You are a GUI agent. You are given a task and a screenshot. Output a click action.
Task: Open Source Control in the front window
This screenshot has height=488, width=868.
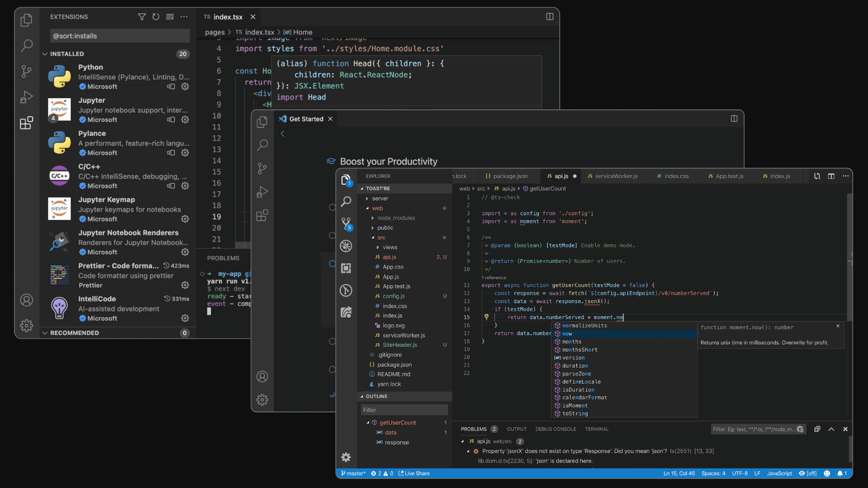pos(346,223)
